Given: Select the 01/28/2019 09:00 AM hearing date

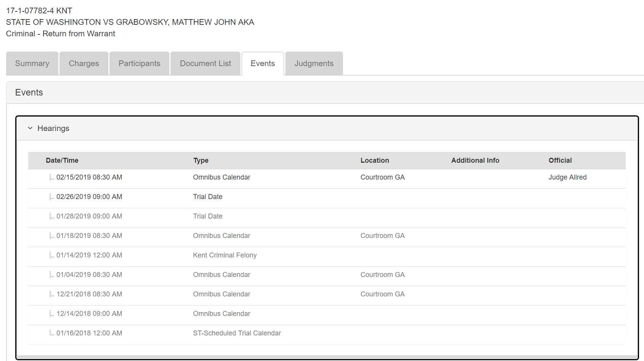Looking at the screenshot, I should 89,216.
